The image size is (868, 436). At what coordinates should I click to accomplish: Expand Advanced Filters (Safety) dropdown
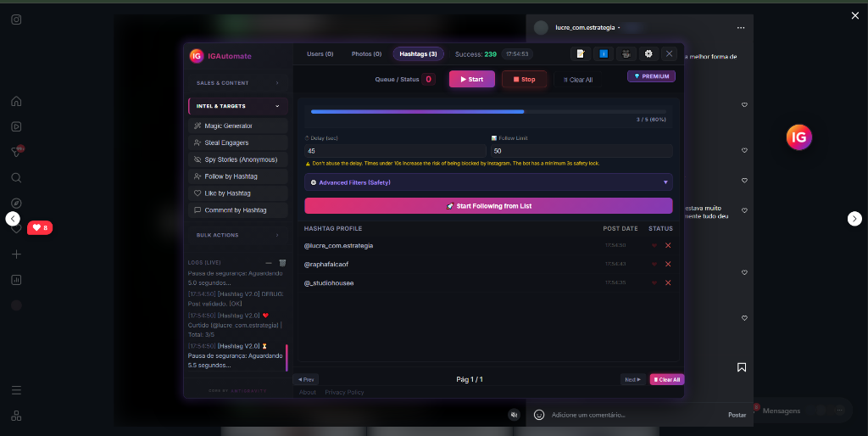[x=488, y=182]
